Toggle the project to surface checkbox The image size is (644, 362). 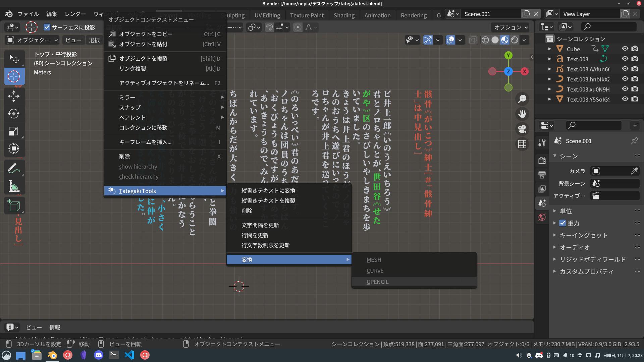click(x=47, y=27)
